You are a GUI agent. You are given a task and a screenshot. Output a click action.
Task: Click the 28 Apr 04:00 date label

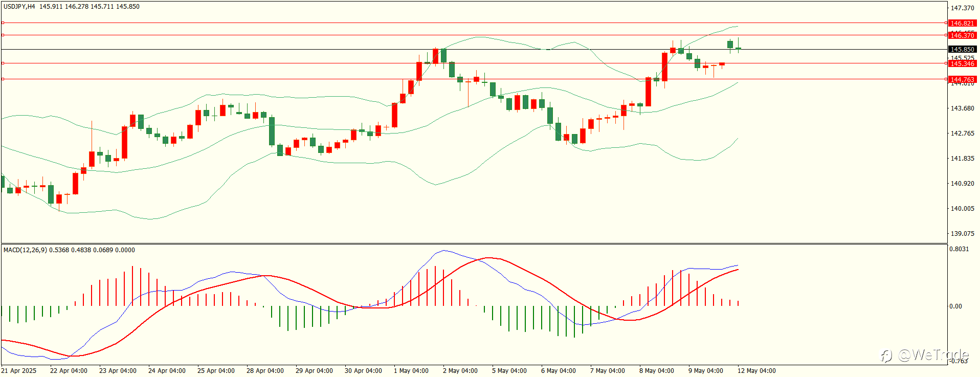tap(265, 371)
